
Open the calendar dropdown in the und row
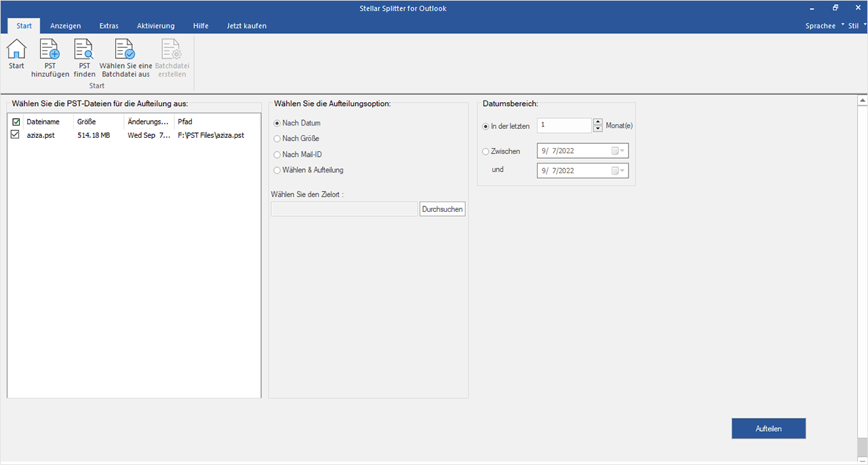pos(618,170)
